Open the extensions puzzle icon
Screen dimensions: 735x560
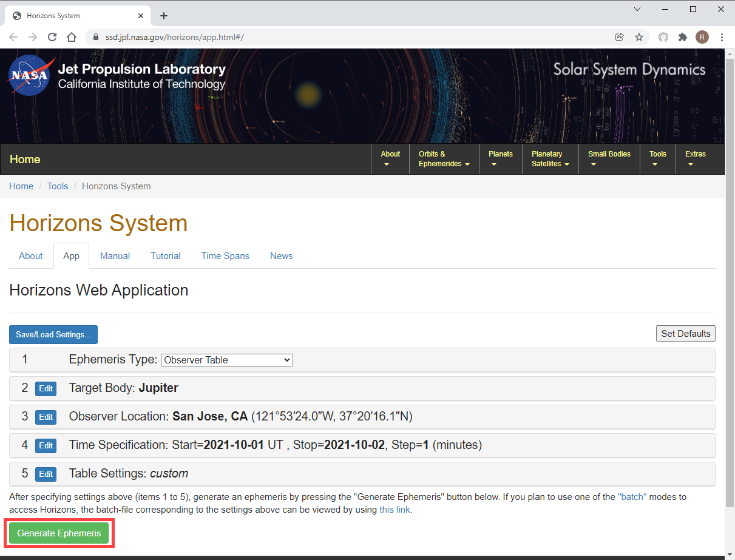click(x=683, y=37)
